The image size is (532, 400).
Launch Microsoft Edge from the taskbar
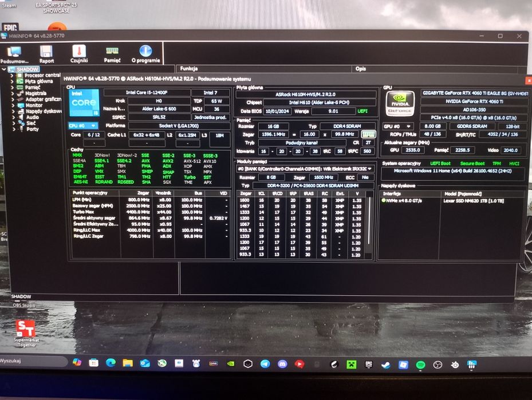coord(111,363)
